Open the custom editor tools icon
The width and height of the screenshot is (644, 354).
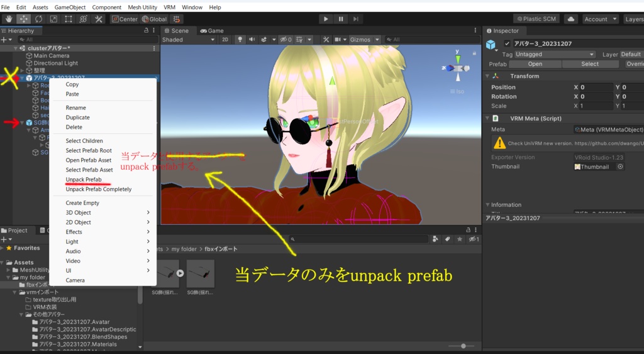(x=98, y=19)
